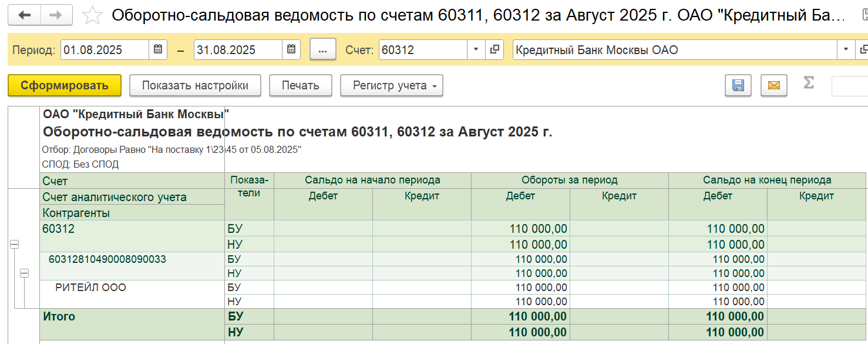Add report to favorites with star icon
This screenshot has width=868, height=344.
pos(92,16)
